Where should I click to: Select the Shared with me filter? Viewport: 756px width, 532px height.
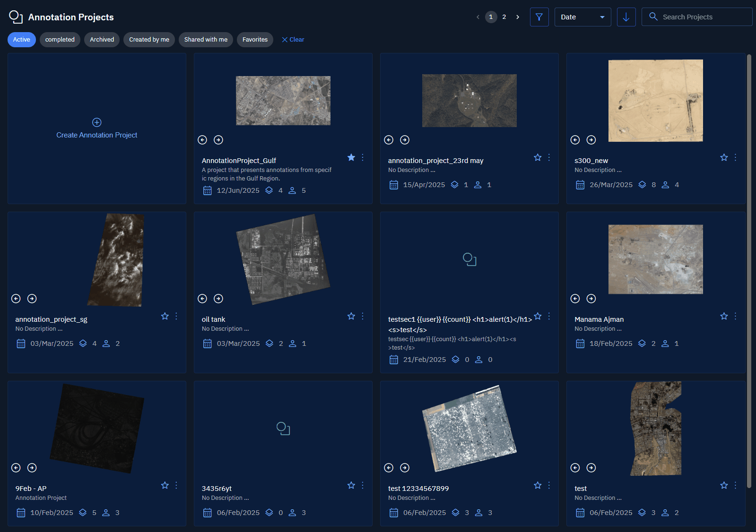pyautogui.click(x=206, y=40)
